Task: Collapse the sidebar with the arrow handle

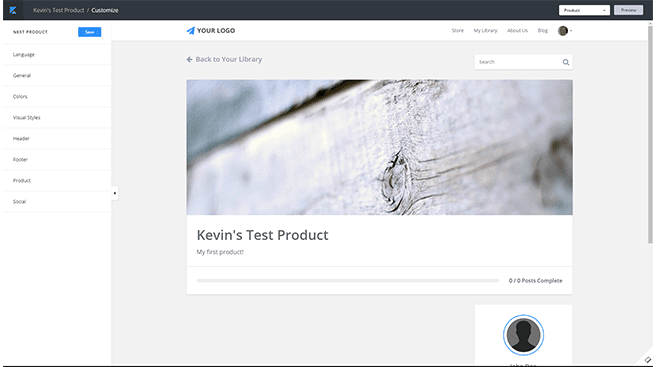Action: (115, 193)
